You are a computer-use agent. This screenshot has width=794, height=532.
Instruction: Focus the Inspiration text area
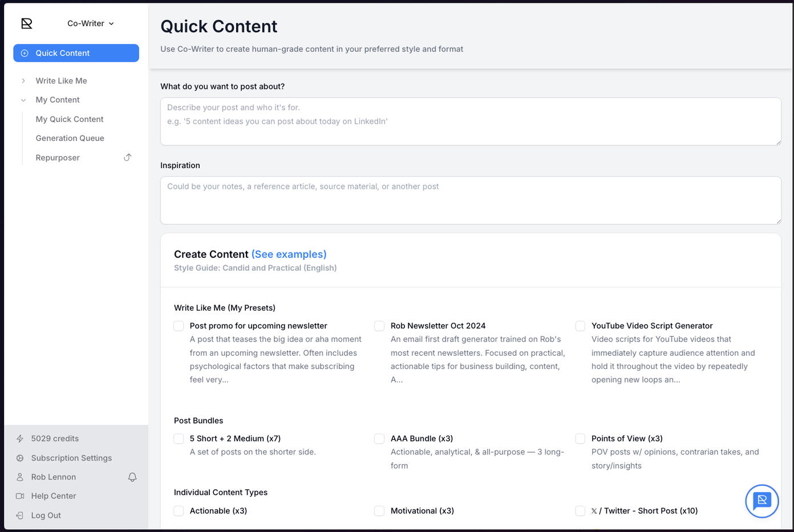pyautogui.click(x=470, y=200)
